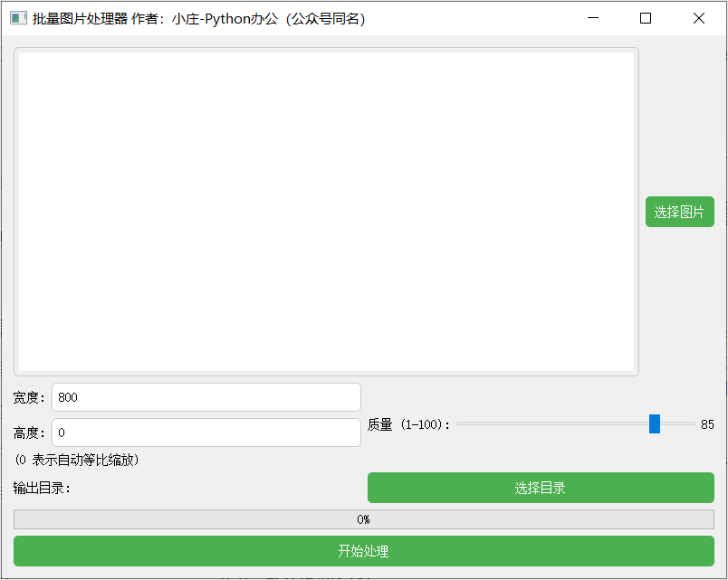Click the empty image preview area
728x580 pixels.
324,211
